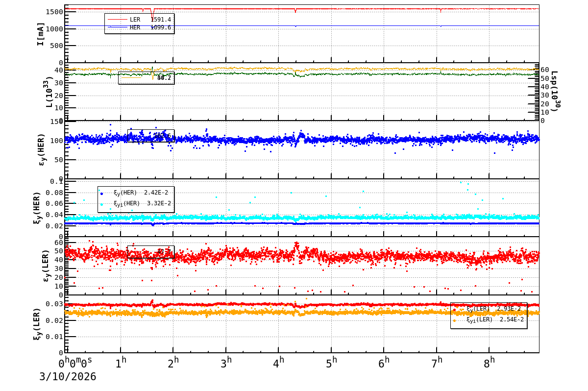Click the 3/10/2026 date label
The image size is (588, 391).
pos(68,377)
